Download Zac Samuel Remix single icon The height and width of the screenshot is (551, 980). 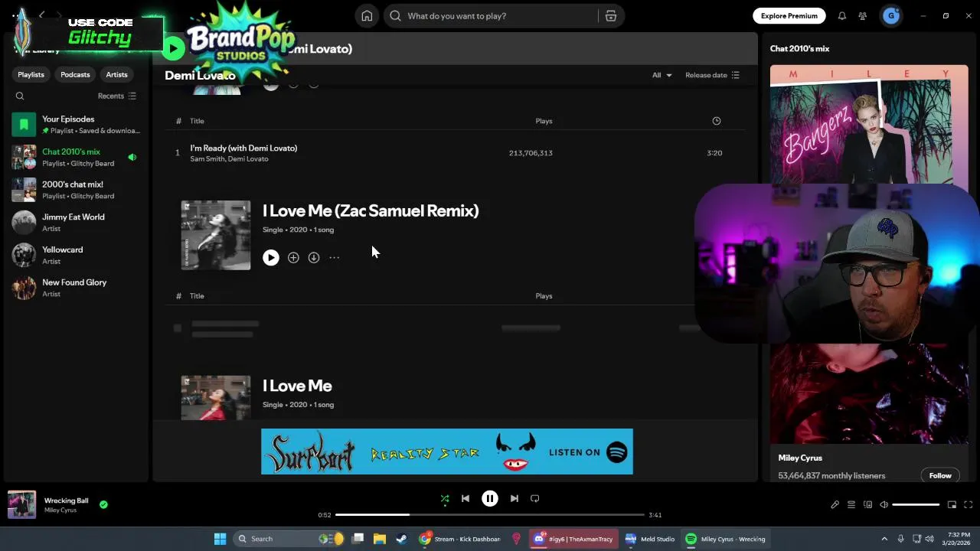click(x=314, y=258)
